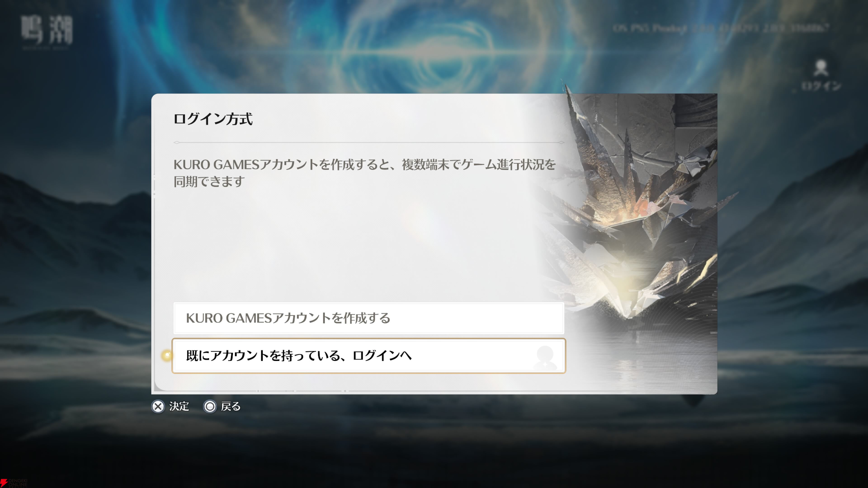
Task: Go back via the 戻る label
Action: coord(231,406)
